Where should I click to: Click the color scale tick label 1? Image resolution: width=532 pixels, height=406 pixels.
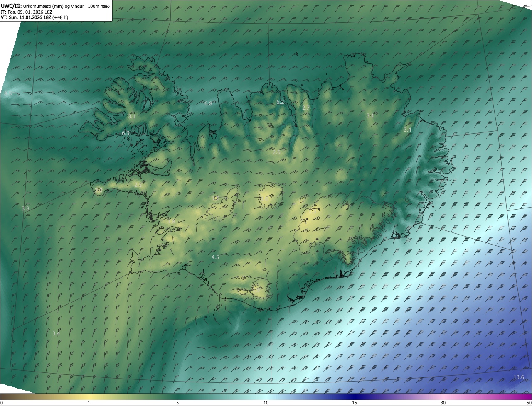pos(89,403)
